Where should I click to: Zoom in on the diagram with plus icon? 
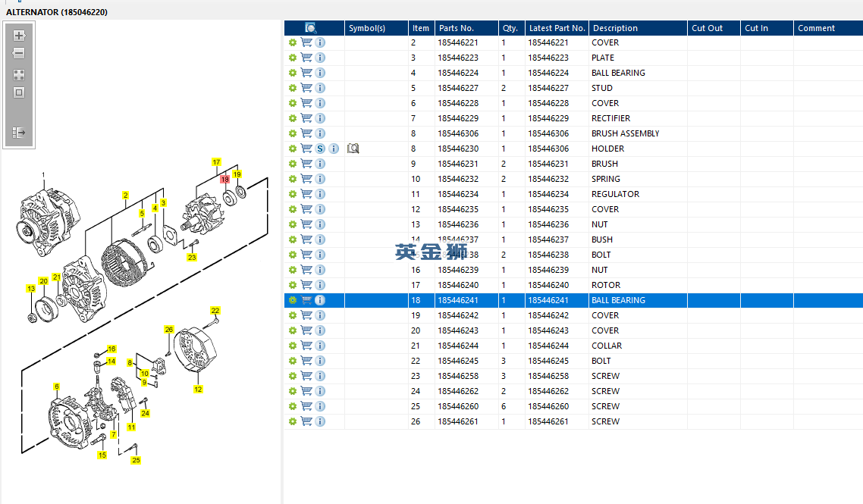tap(19, 36)
